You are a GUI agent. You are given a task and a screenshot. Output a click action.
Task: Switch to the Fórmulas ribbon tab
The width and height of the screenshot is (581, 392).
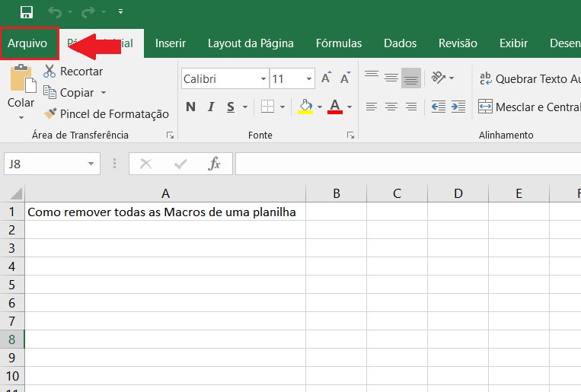[339, 43]
